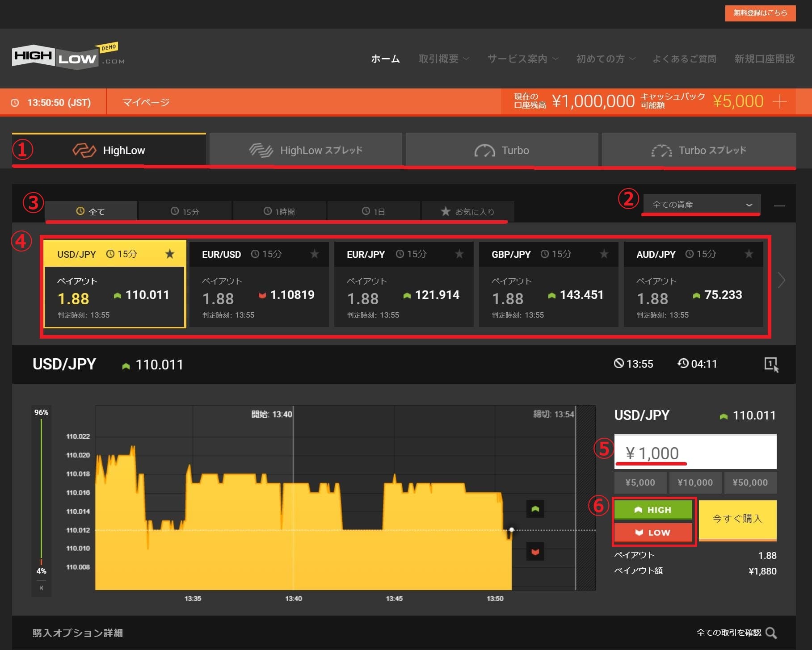The width and height of the screenshot is (812, 650).
Task: Select the Turbo スプレッド tab
Action: (699, 150)
